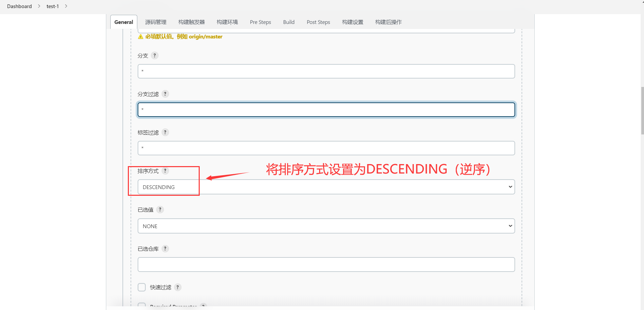Open the 已选值 NONE dropdown
The image size is (644, 310).
326,226
